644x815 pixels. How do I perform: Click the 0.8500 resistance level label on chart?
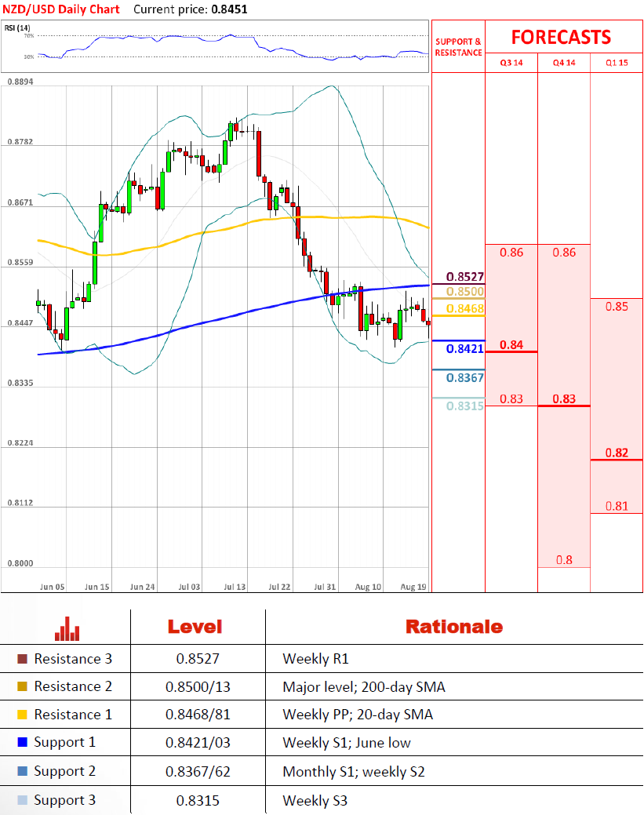(x=465, y=292)
